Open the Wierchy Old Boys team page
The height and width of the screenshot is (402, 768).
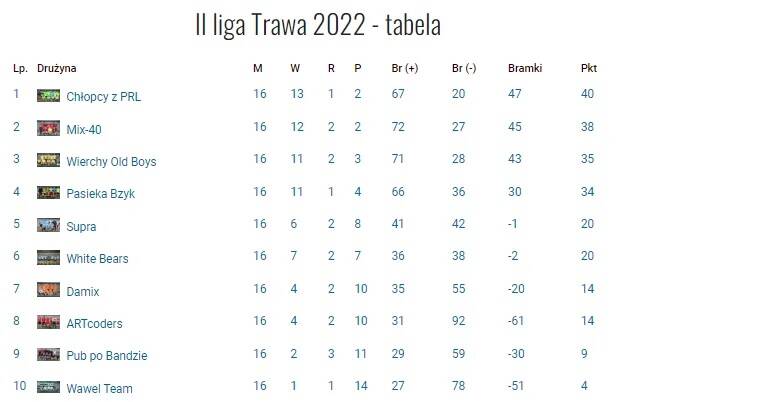pyautogui.click(x=111, y=162)
